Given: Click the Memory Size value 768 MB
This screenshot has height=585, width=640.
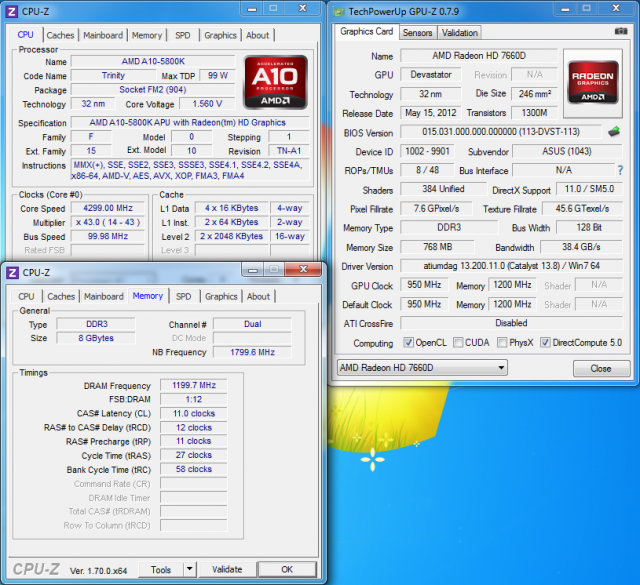Looking at the screenshot, I should click(x=437, y=247).
